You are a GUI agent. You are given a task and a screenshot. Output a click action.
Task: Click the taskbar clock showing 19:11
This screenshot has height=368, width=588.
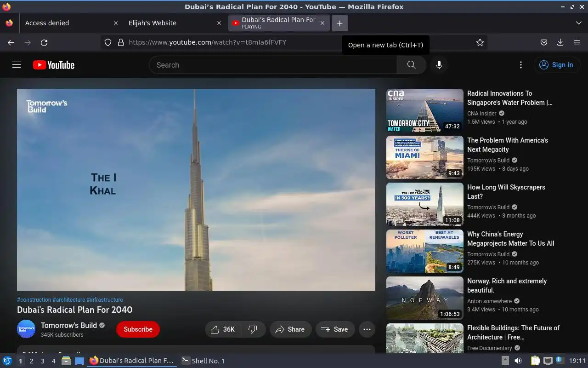577,361
